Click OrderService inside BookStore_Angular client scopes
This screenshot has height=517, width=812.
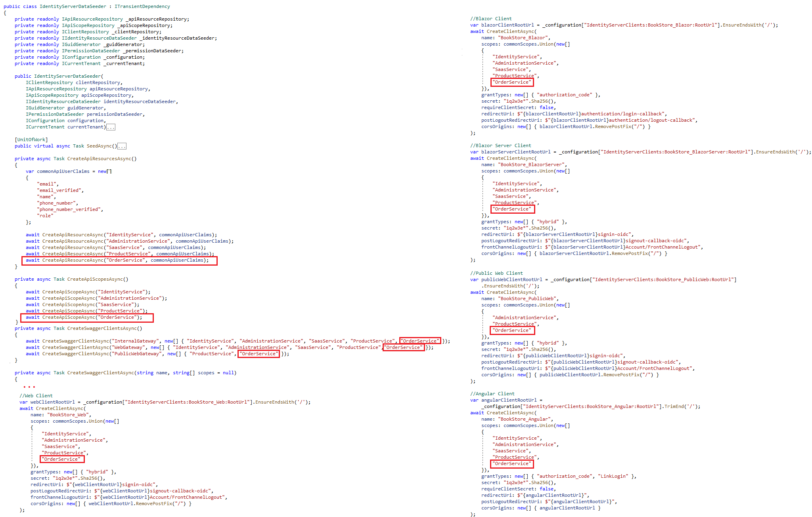[x=512, y=463]
